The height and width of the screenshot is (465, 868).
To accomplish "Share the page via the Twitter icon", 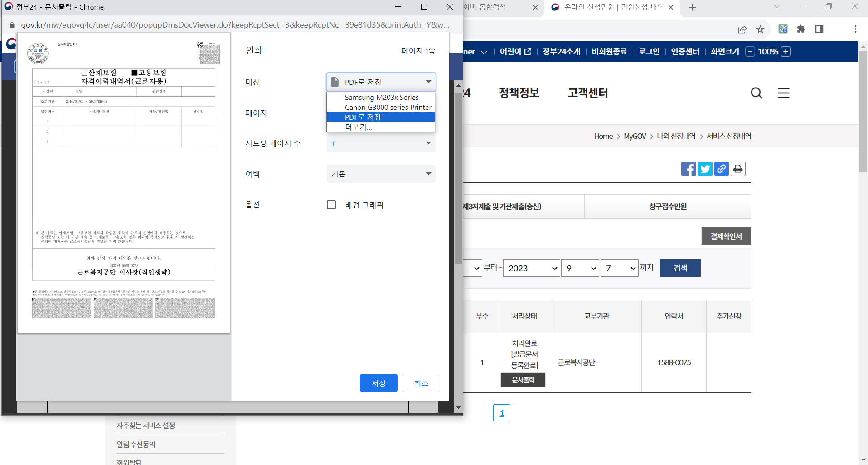I will (x=705, y=168).
